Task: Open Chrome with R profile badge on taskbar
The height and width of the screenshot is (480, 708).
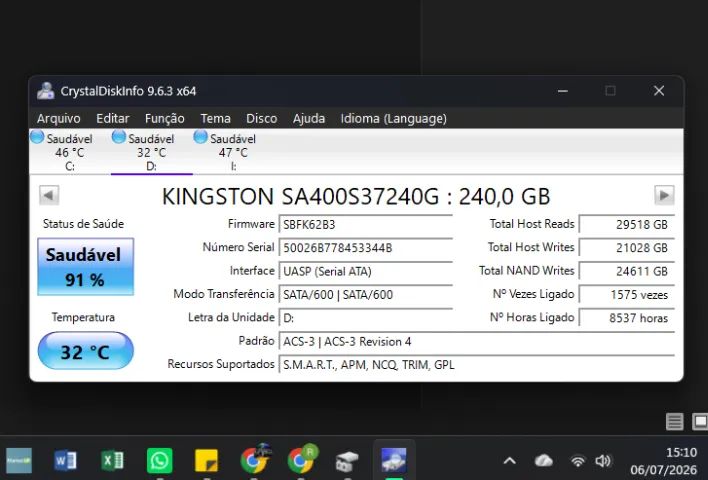Action: coord(302,459)
